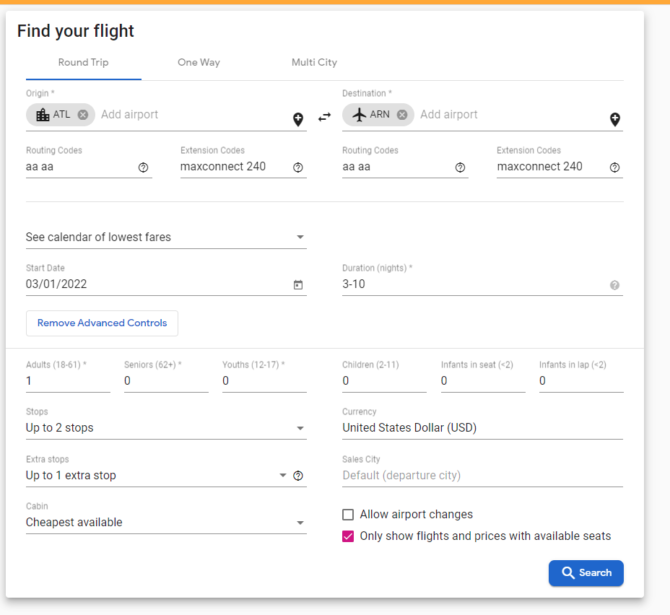
Task: Switch to the One Way tab
Action: point(199,62)
